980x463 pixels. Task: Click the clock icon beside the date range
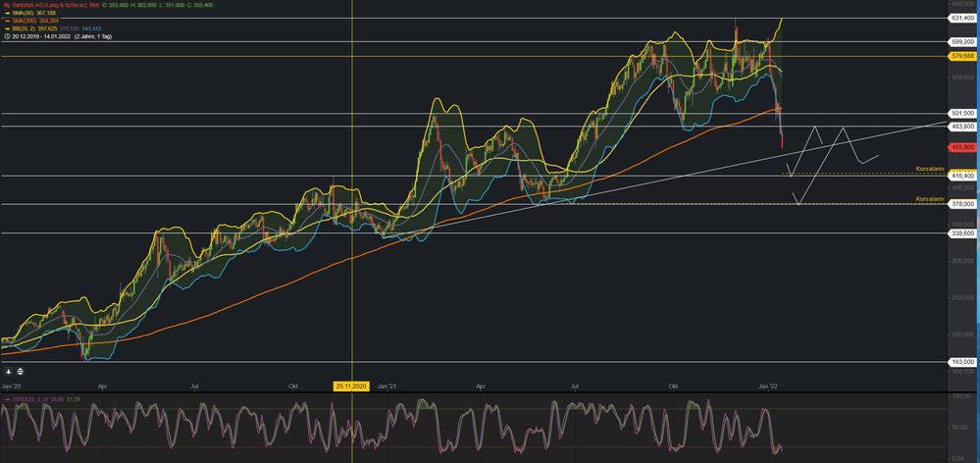5,36
